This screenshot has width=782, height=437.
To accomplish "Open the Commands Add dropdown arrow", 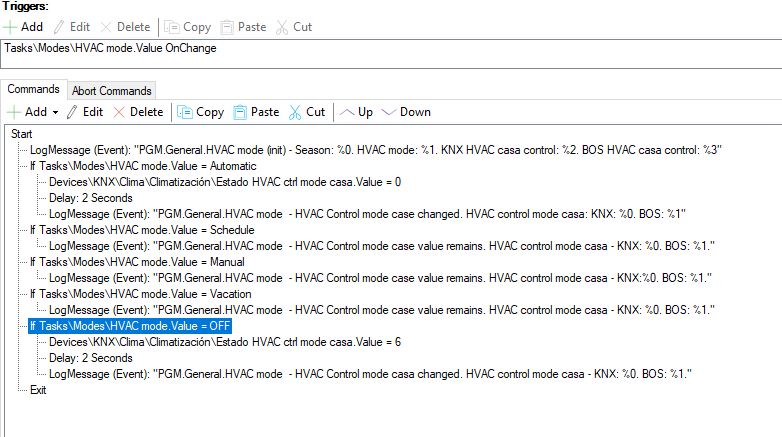I will point(56,112).
